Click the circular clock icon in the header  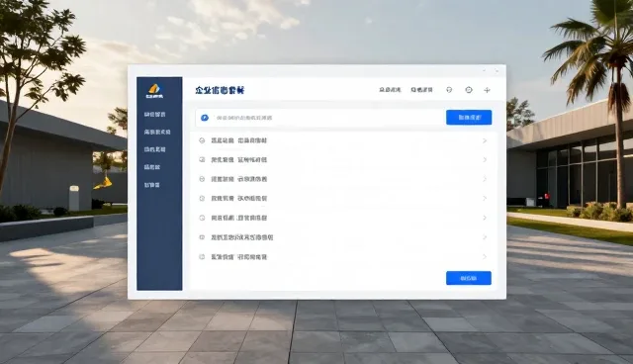(469, 90)
